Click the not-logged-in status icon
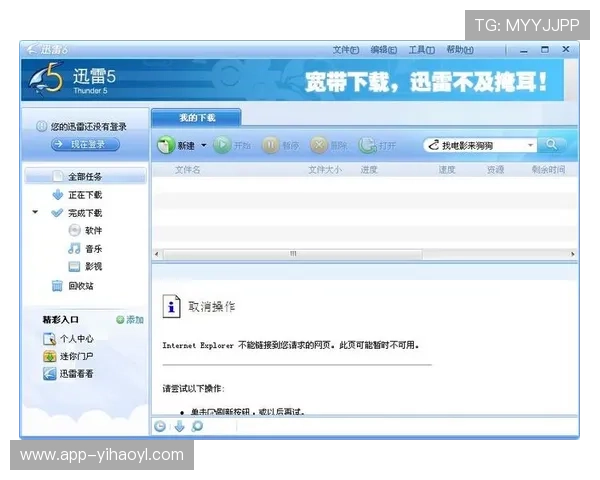Screen dimensions: 600x480 pyautogui.click(x=41, y=126)
